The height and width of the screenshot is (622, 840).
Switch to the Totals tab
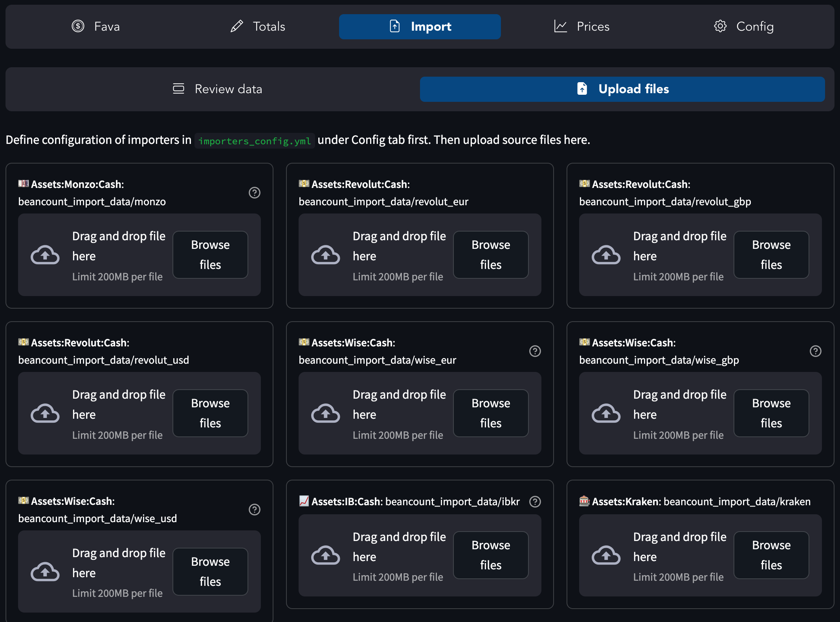[258, 26]
